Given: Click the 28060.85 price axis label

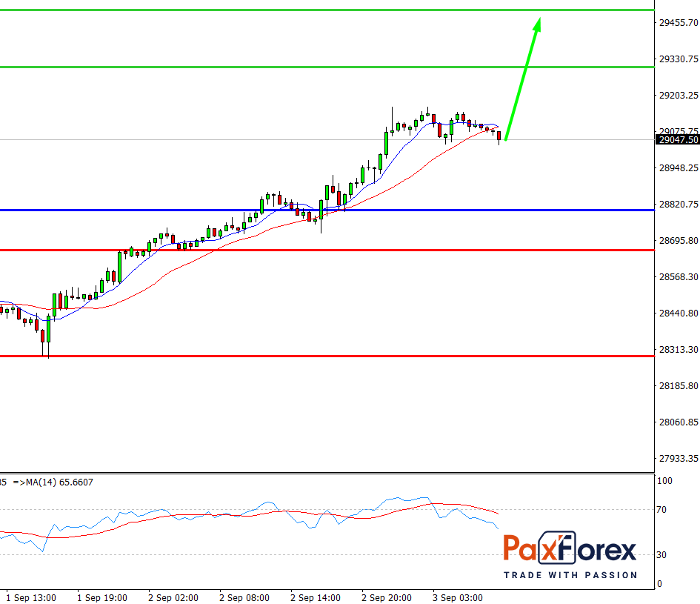Looking at the screenshot, I should click(x=679, y=422).
